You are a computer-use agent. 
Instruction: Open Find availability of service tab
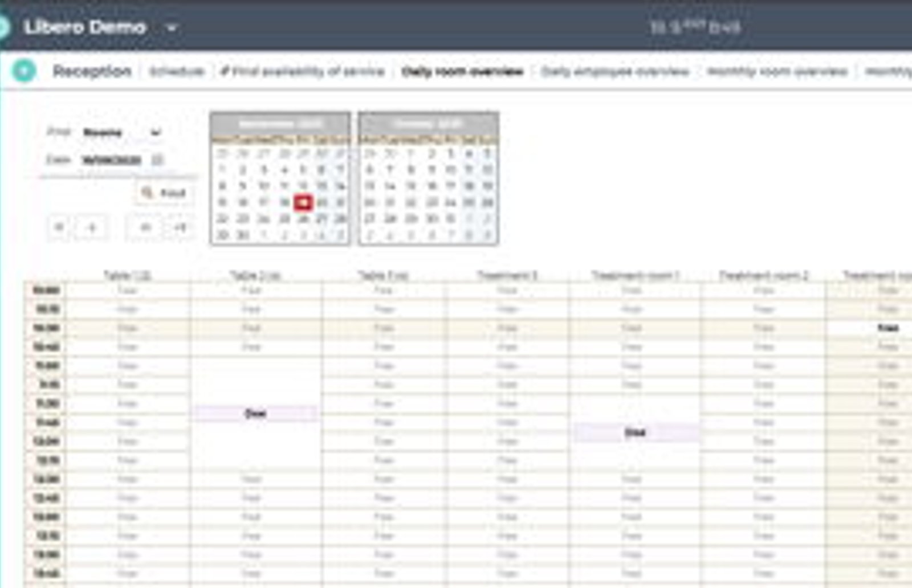[303, 71]
